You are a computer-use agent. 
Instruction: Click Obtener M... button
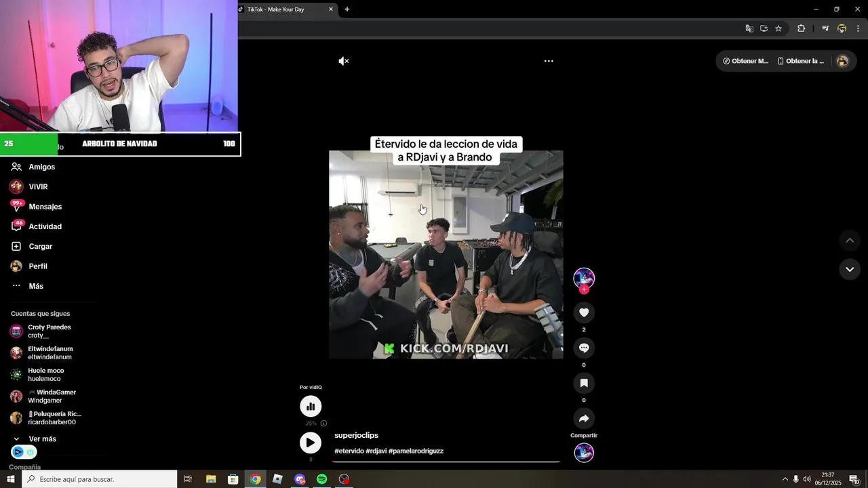point(745,61)
